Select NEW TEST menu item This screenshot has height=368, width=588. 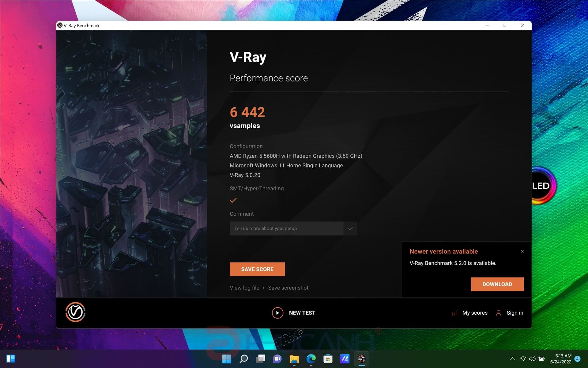(294, 312)
